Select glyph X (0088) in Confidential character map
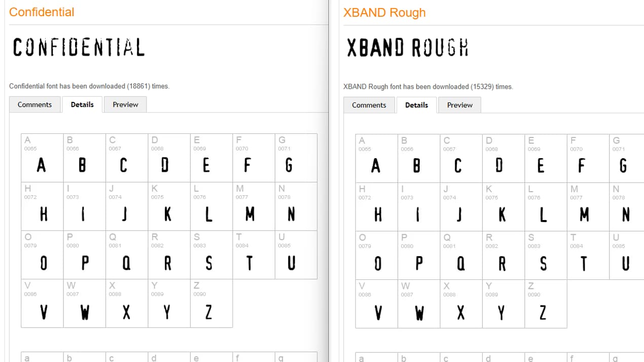The image size is (644, 362). [x=127, y=303]
